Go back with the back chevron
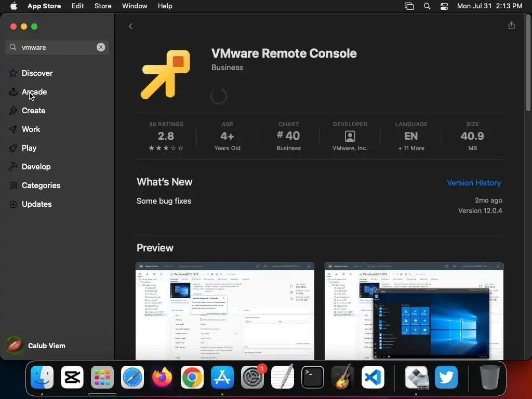This screenshot has width=532, height=399. 130,26
